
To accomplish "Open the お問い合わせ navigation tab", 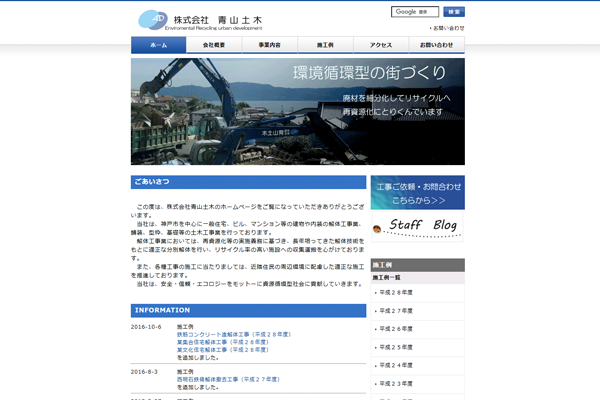I will coord(437,45).
